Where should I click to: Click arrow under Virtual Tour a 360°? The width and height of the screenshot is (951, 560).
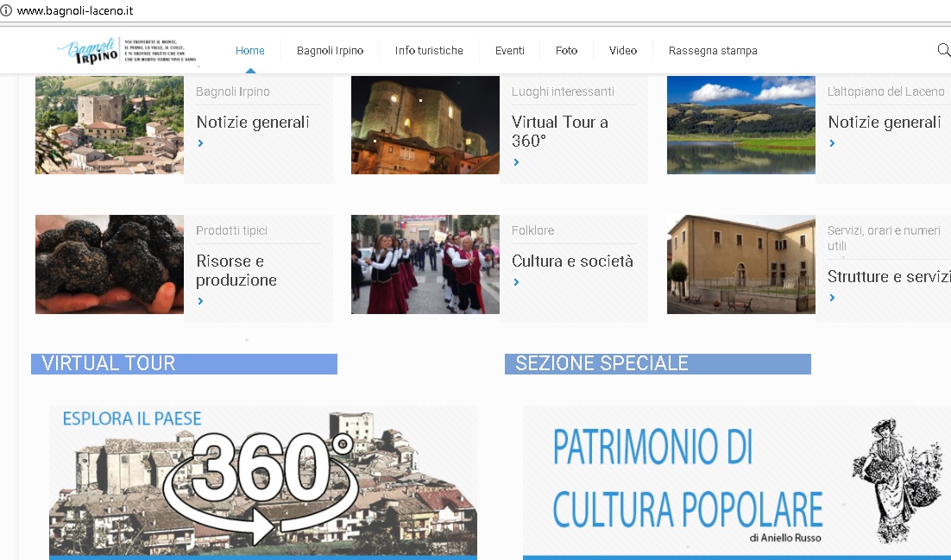click(x=517, y=162)
